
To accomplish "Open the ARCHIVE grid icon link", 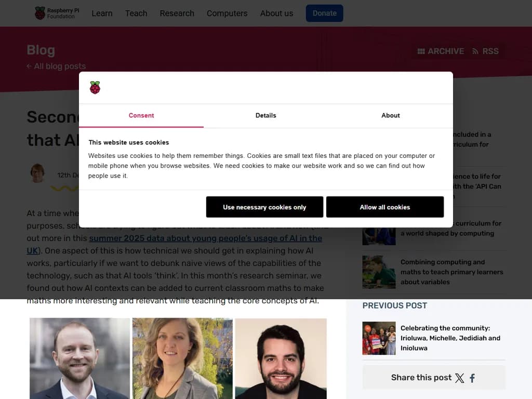I will 441,51.
